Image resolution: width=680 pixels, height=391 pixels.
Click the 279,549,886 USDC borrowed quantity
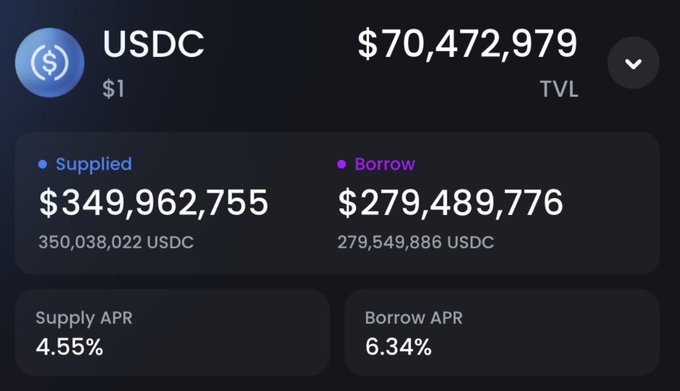[415, 242]
